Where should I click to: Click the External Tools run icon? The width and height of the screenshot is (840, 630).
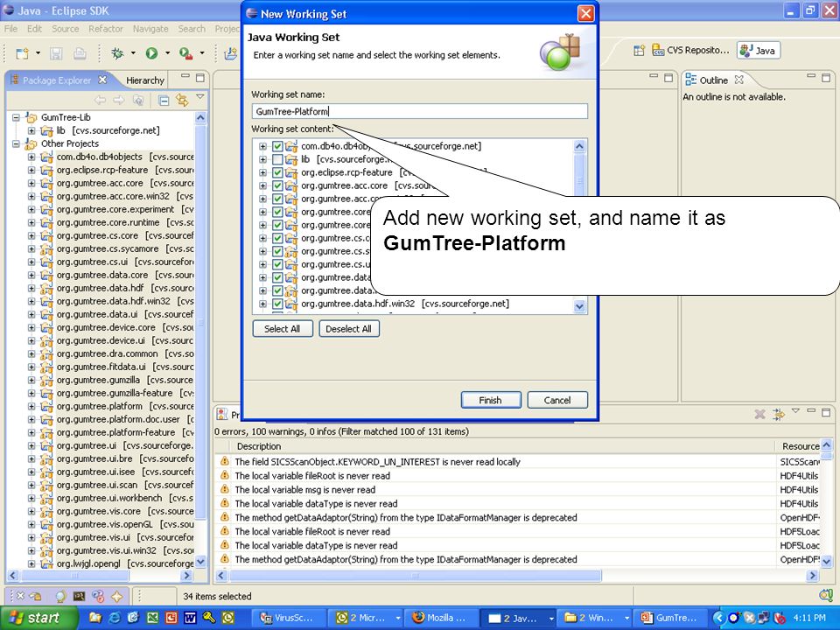click(185, 53)
